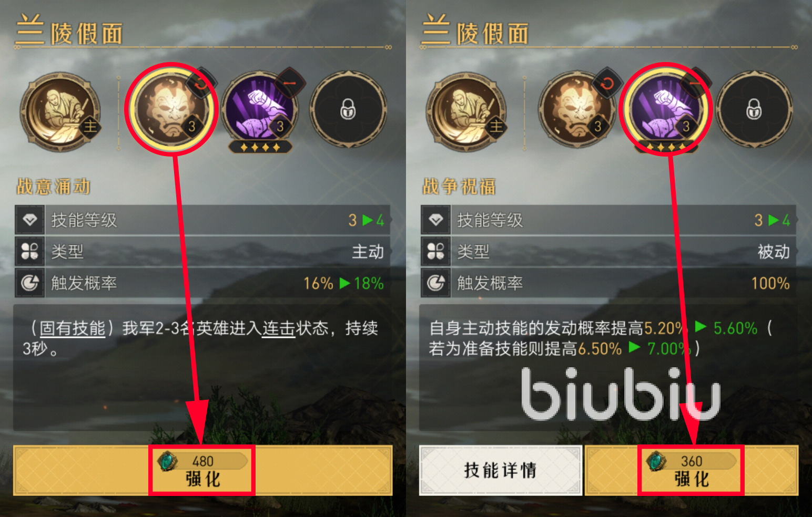Tap the underlined 固有技能 link

click(x=73, y=329)
